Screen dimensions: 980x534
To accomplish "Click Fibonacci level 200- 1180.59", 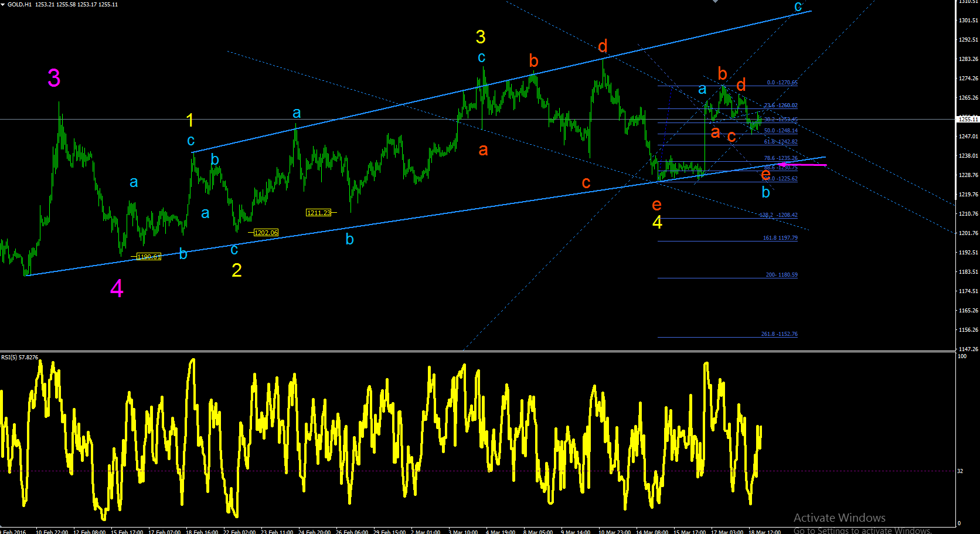I will (781, 275).
